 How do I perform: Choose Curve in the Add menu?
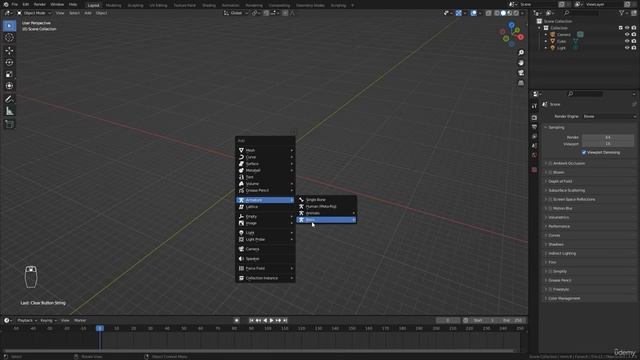pos(265,157)
